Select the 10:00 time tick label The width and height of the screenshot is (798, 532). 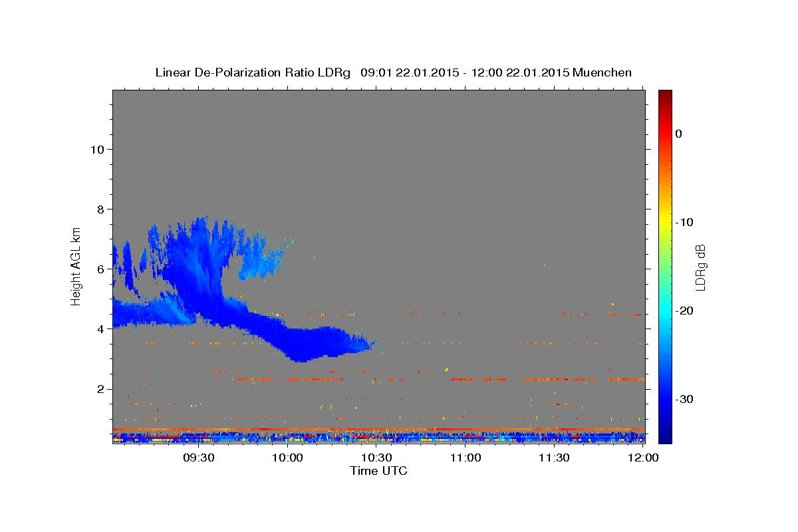pos(288,458)
